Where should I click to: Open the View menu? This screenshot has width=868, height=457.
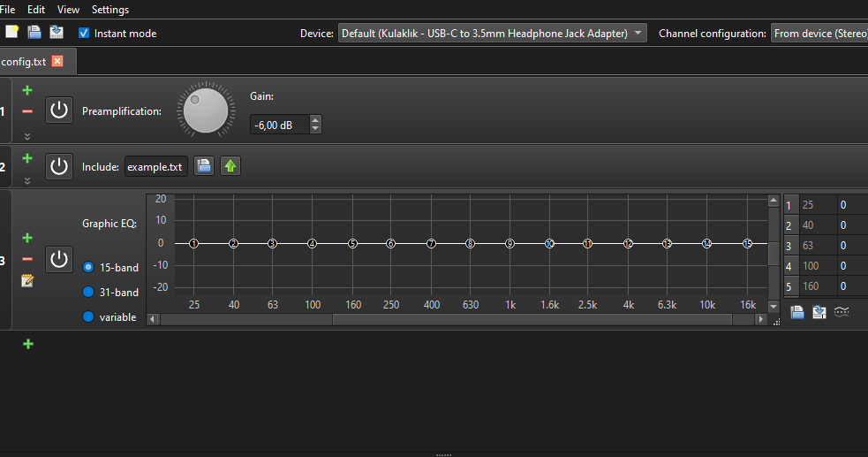69,10
